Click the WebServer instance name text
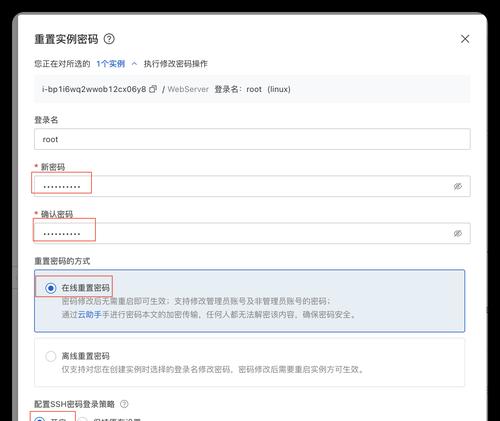This screenshot has height=421, width=500. [188, 89]
